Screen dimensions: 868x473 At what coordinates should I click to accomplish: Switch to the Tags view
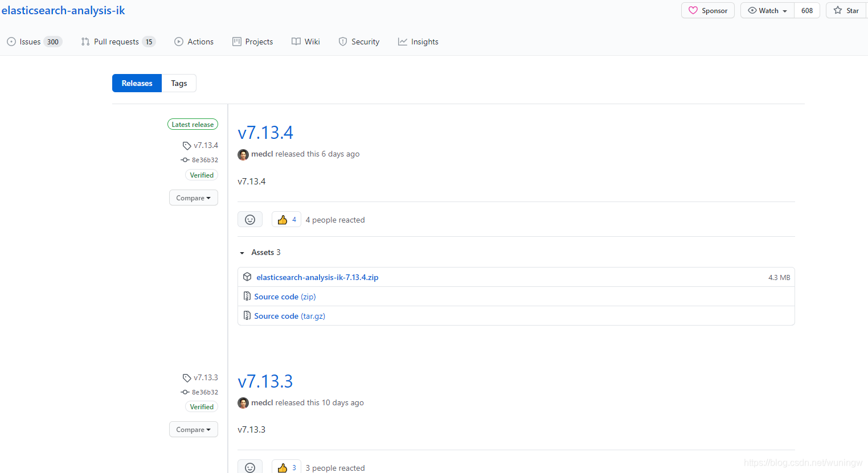(x=179, y=83)
